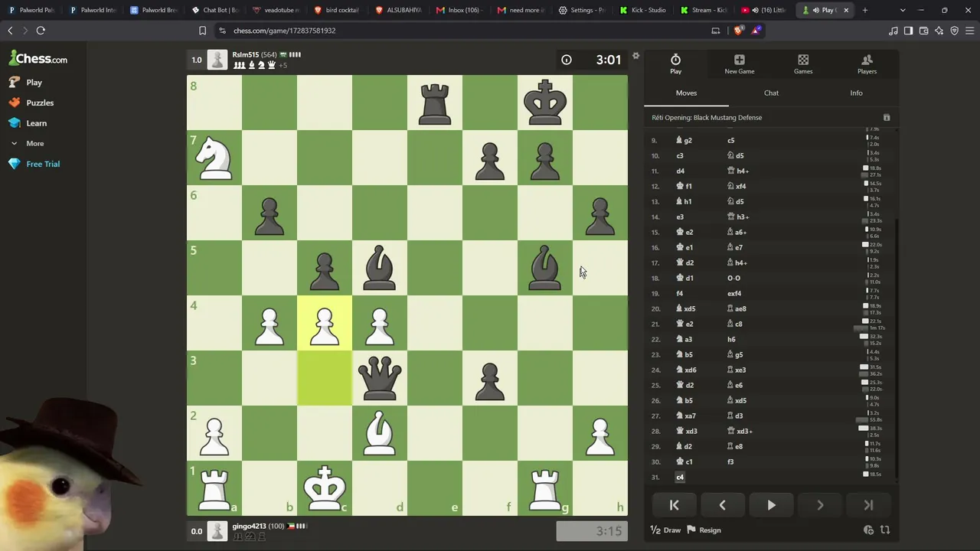Click the black king on g8
Image resolution: width=980 pixels, height=551 pixels.
(545, 103)
